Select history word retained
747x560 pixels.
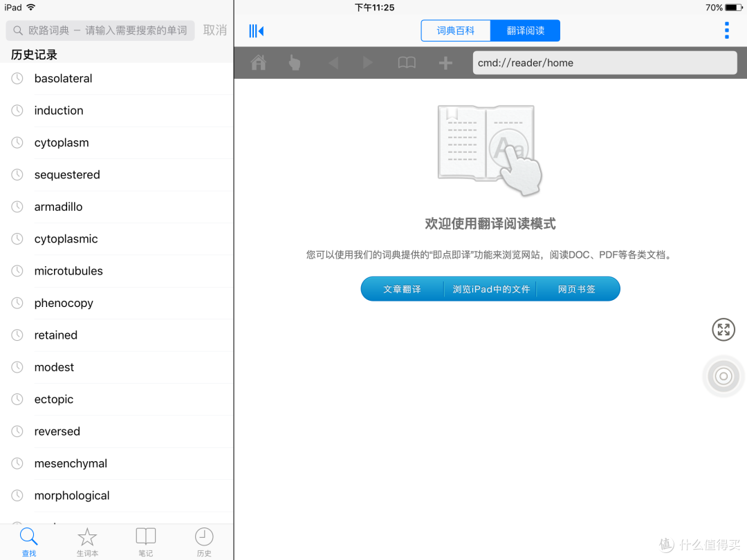pos(117,335)
